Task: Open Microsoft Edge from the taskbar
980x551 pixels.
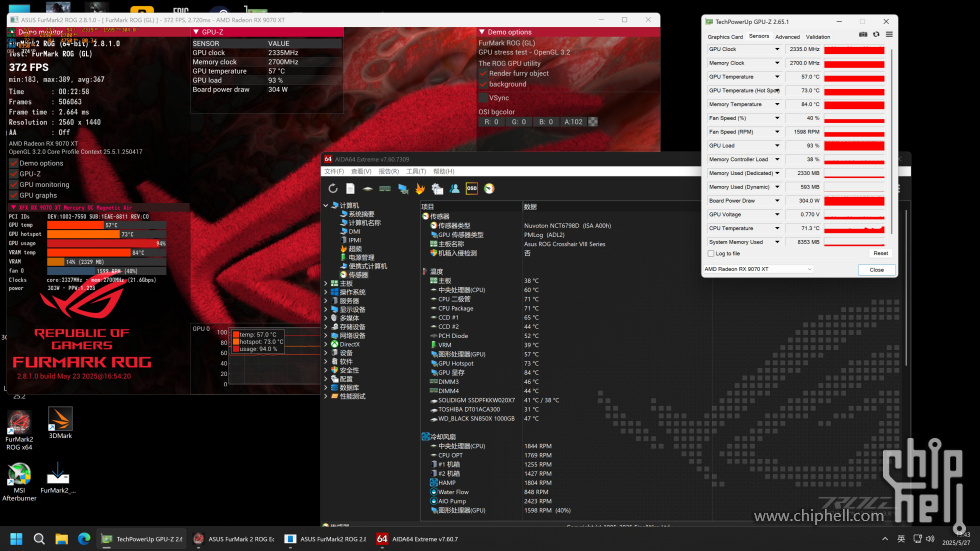Action: point(84,539)
